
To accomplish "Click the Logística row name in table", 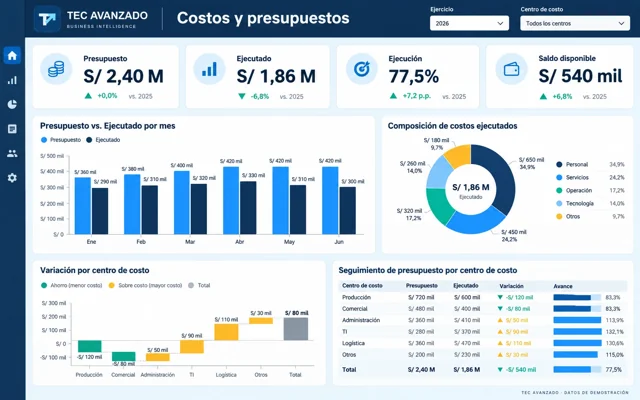I will tap(353, 343).
